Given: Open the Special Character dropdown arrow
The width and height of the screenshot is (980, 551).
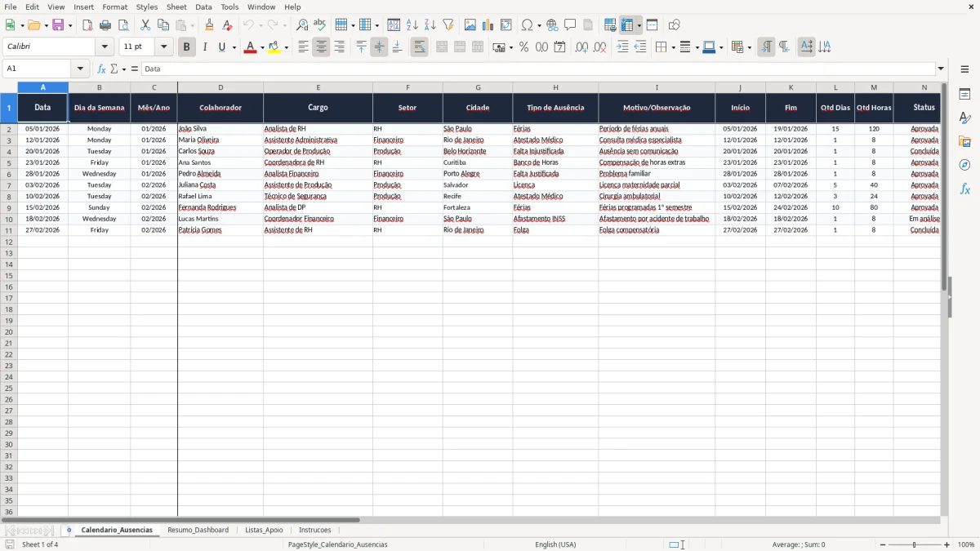Looking at the screenshot, I should 539,25.
